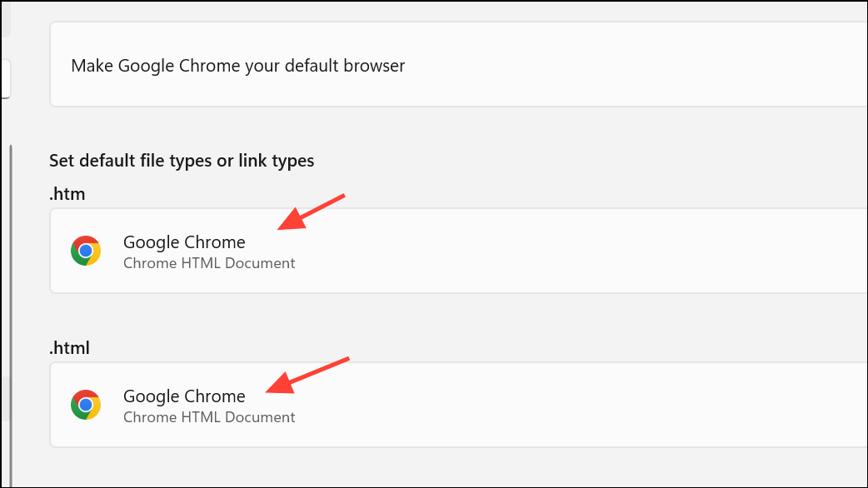Click the highlighted sidebar item near bottom-left edge

(4, 398)
